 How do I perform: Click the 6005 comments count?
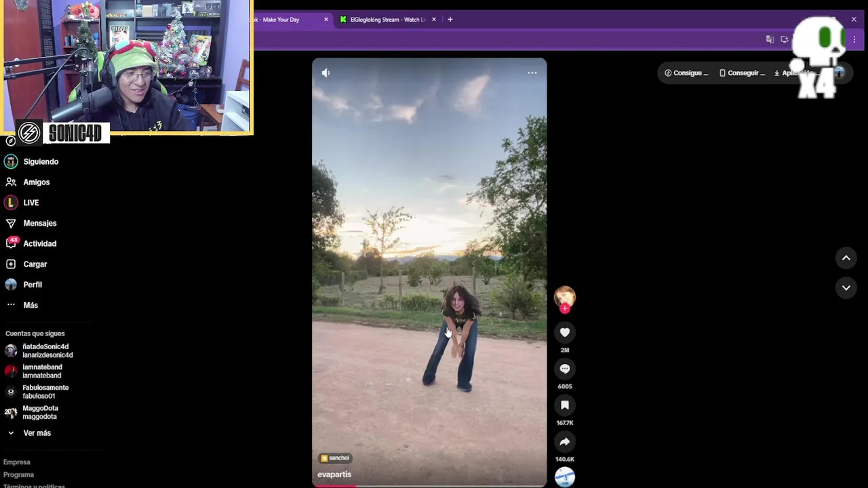(x=565, y=387)
